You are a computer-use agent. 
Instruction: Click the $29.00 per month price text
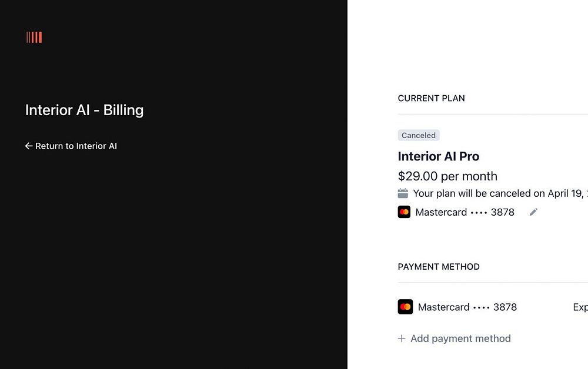[447, 176]
